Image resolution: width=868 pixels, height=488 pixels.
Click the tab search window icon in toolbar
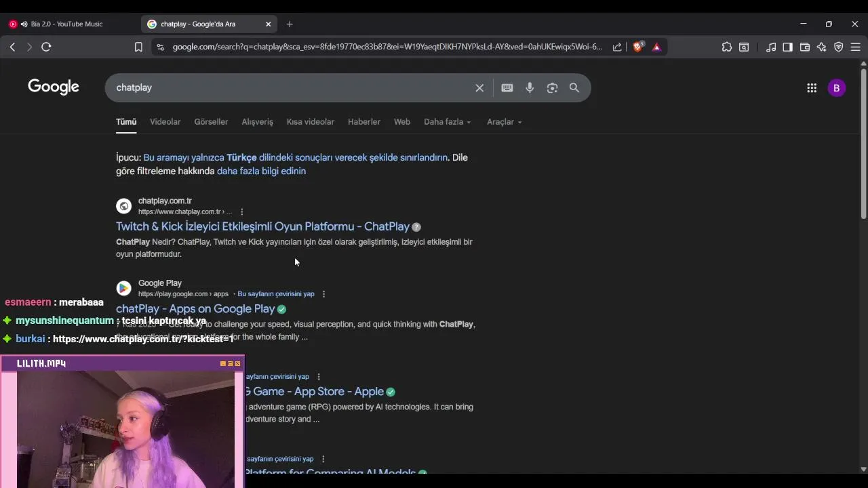coord(744,47)
